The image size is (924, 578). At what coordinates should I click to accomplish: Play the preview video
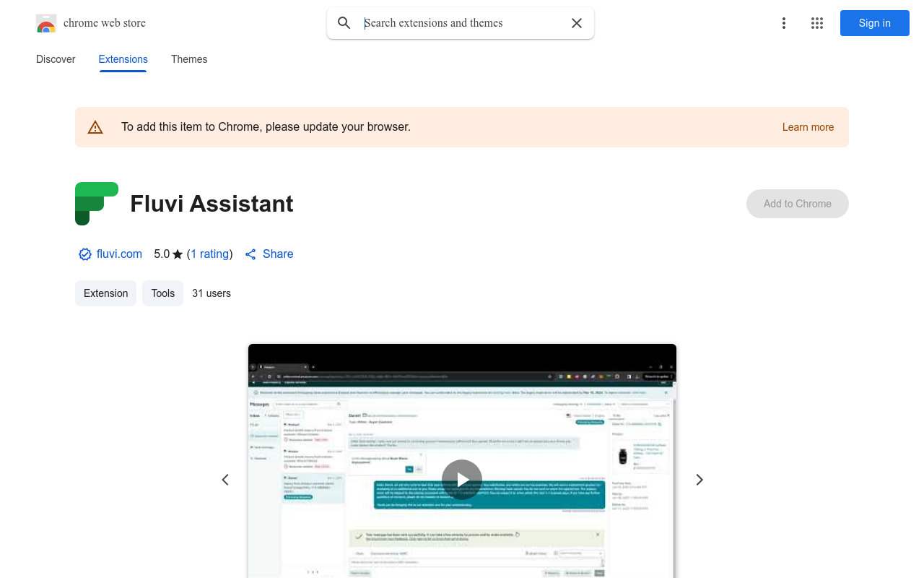(462, 480)
